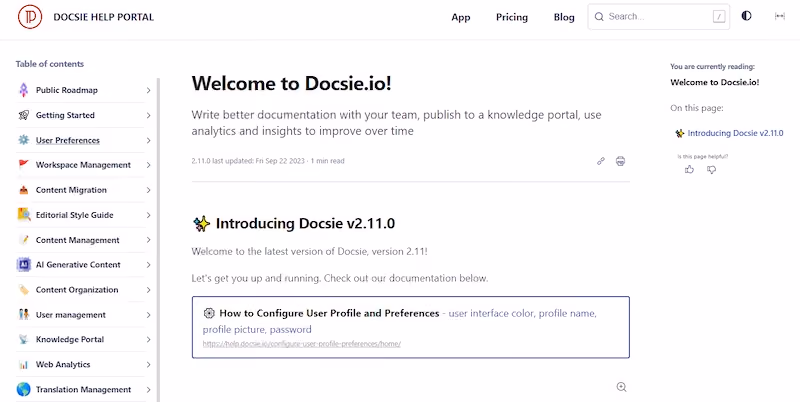The image size is (800, 402).
Task: Click the Editorial Style Guide icon
Action: pos(23,215)
